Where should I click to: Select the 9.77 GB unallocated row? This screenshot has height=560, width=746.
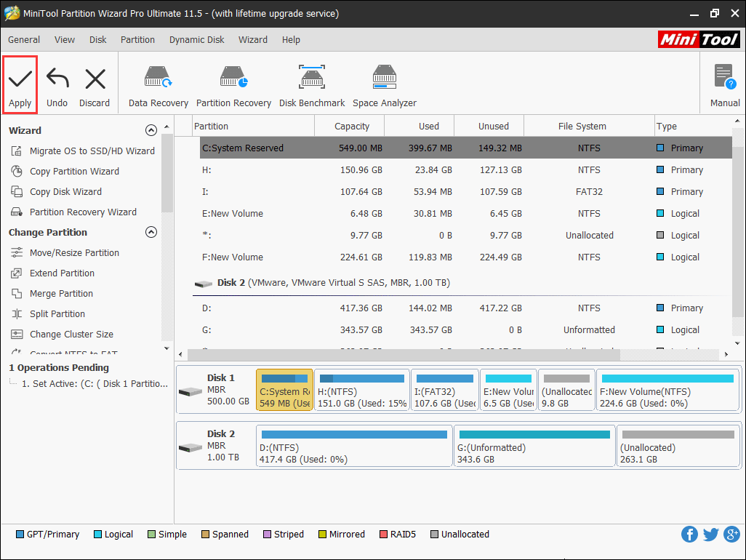(466, 236)
